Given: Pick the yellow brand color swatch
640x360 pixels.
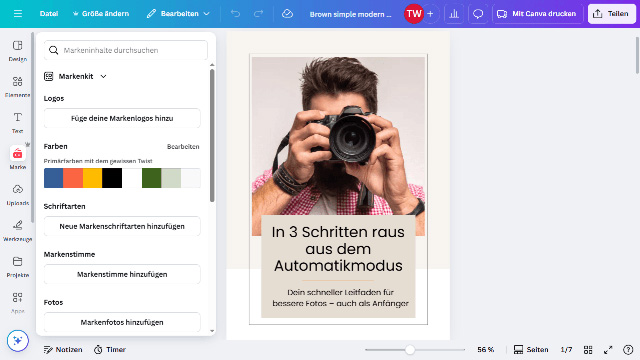Looking at the screenshot, I should (93, 178).
